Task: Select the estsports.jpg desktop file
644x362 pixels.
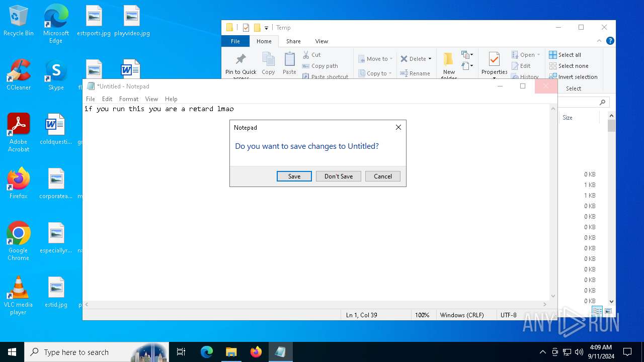Action: (x=94, y=21)
